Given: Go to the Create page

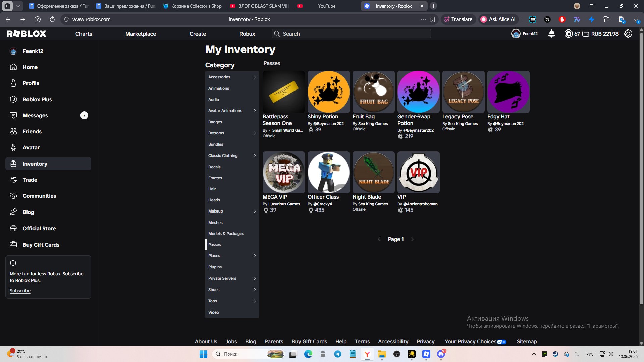Looking at the screenshot, I should click(x=198, y=34).
